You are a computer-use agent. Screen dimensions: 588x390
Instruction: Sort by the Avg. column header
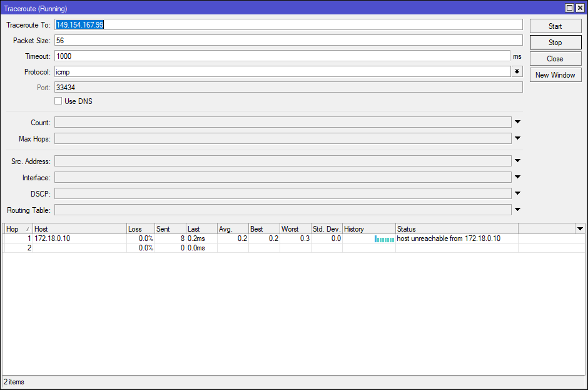pos(233,229)
